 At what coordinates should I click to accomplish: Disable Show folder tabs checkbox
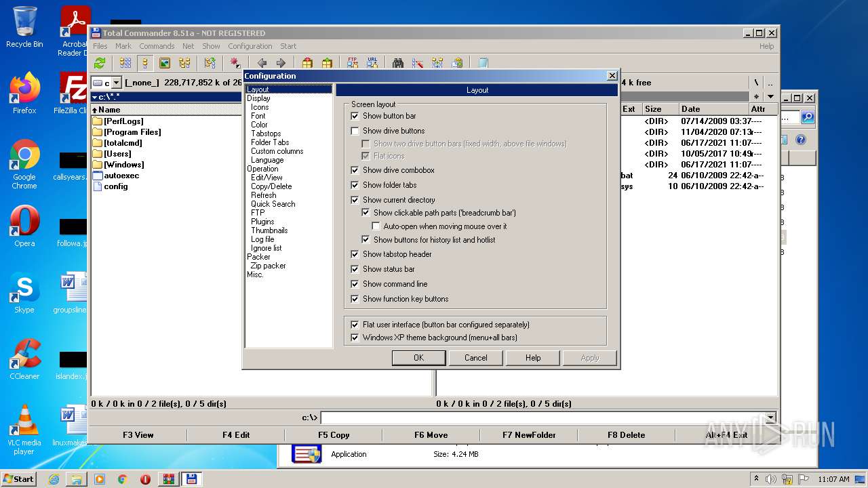pyautogui.click(x=355, y=185)
